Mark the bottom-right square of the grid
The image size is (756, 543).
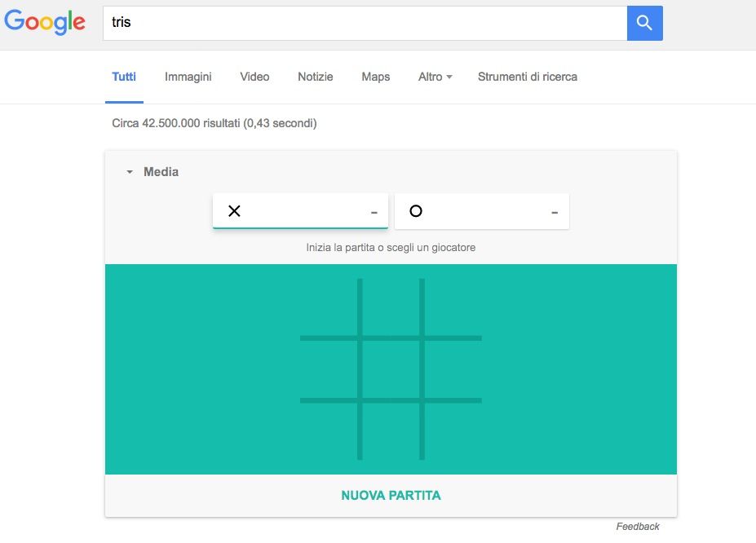click(x=453, y=430)
